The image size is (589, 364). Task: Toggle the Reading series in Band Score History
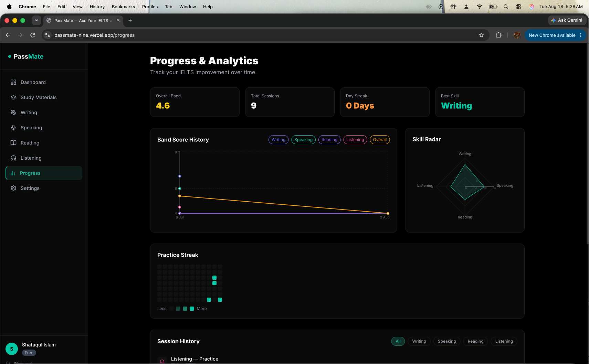(329, 140)
